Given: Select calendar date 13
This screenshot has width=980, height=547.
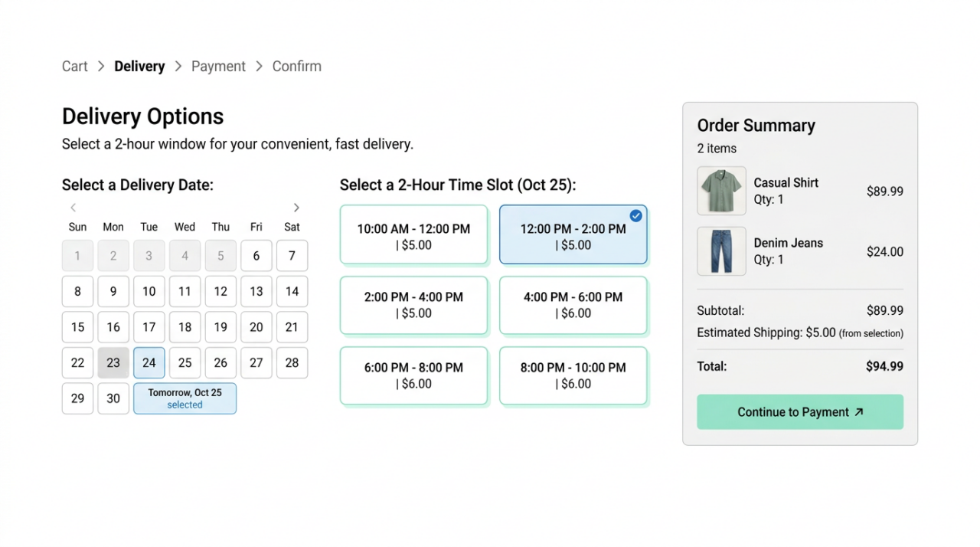Looking at the screenshot, I should (256, 291).
